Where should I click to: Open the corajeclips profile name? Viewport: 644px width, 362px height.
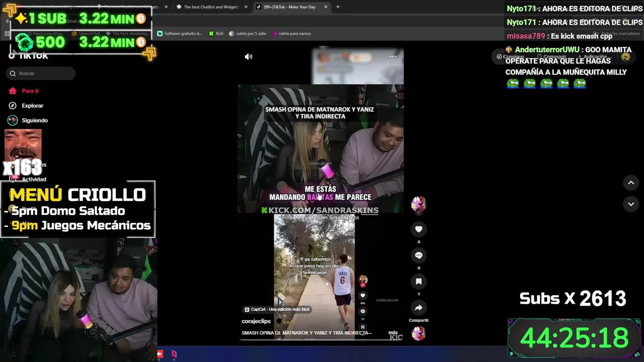coord(256,321)
